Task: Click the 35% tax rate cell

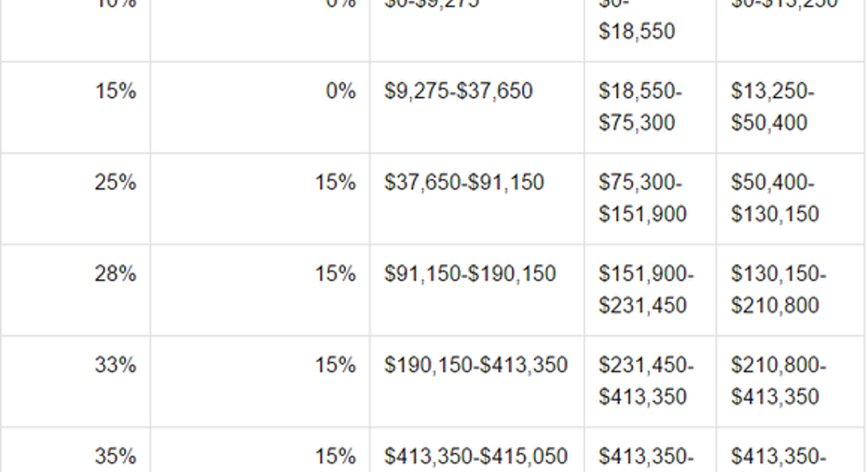Action: coord(115,456)
